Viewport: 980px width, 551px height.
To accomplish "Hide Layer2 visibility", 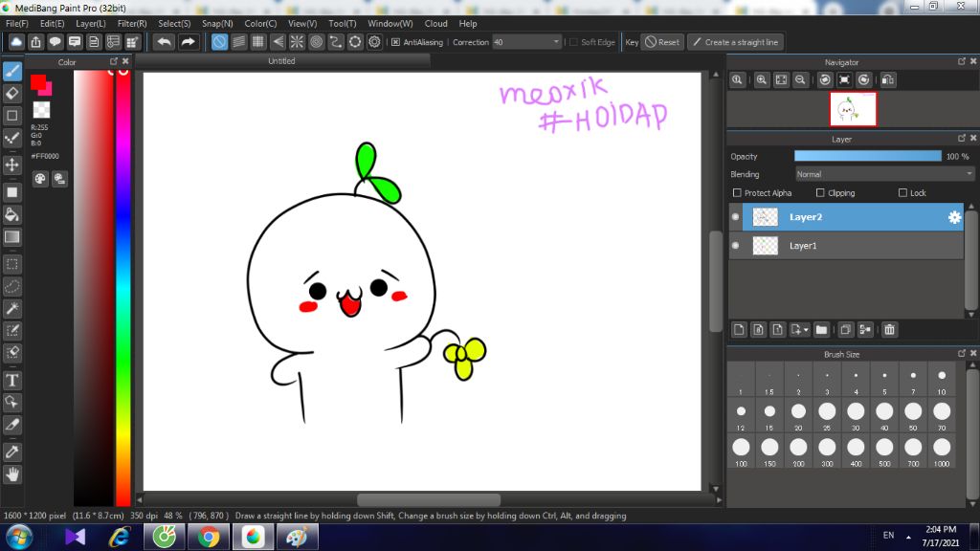I will (x=736, y=217).
